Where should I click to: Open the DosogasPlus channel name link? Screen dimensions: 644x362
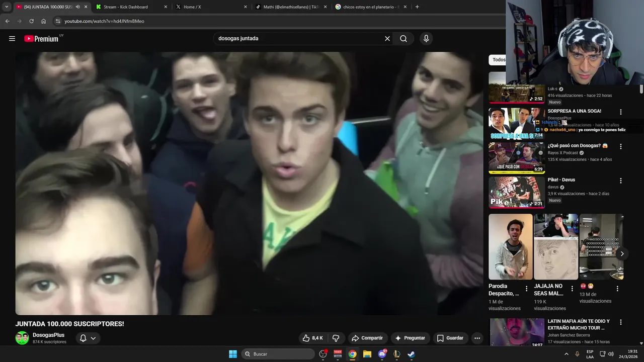coord(48,335)
